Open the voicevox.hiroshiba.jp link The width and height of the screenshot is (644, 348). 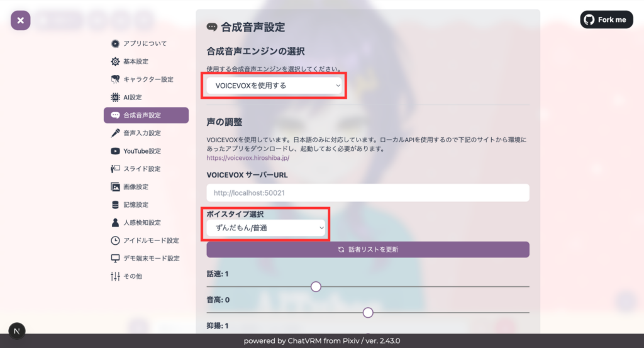pos(248,158)
